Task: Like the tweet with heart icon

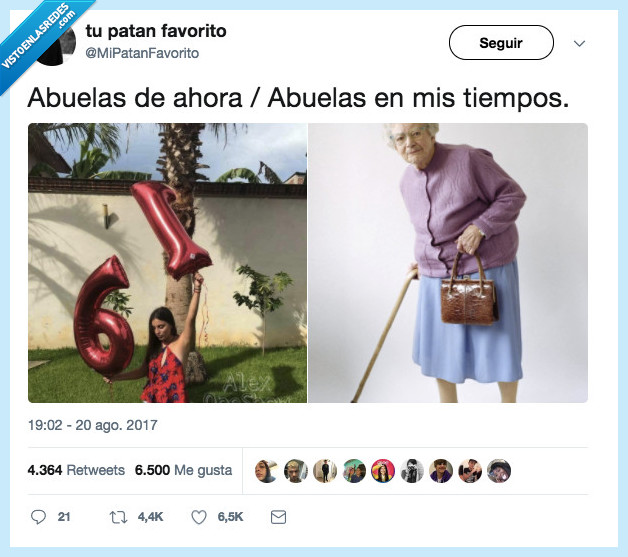Action: click(199, 517)
